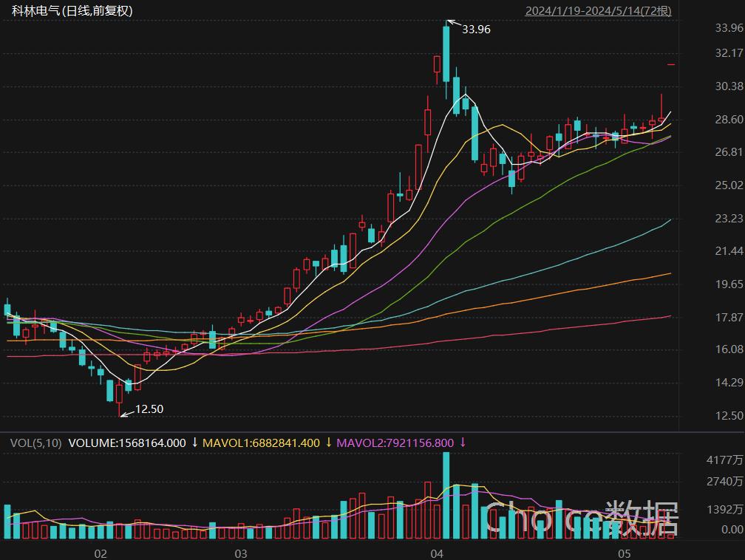The image size is (745, 560).
Task: Click the 19.65 price axis label
Action: tap(729, 284)
